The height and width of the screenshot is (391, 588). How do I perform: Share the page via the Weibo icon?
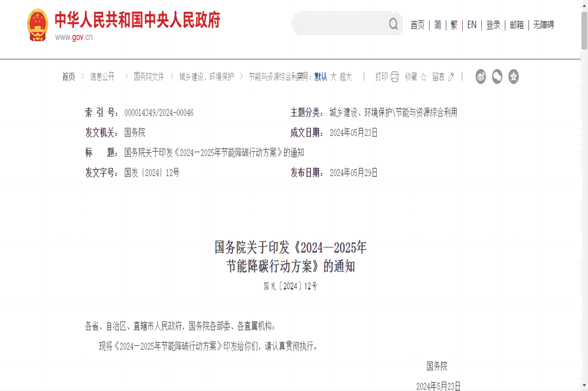coord(480,76)
